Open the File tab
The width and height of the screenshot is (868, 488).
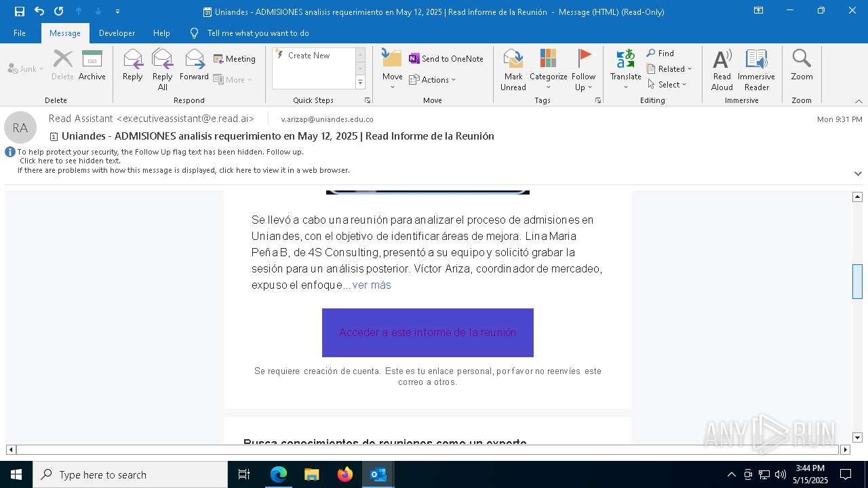click(20, 33)
